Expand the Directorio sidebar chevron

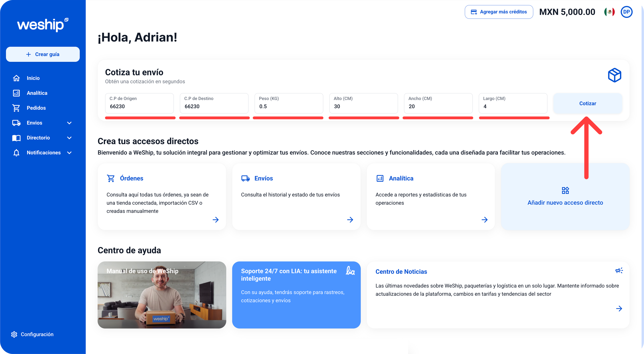point(70,138)
